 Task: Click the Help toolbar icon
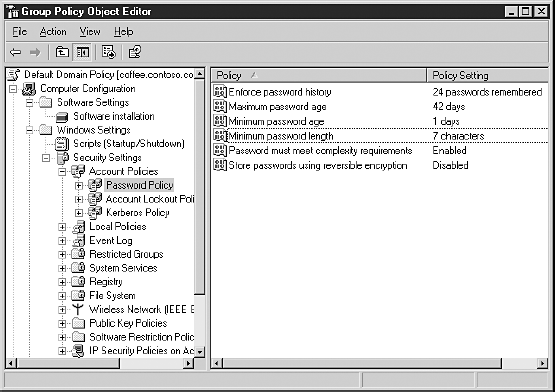(x=135, y=52)
